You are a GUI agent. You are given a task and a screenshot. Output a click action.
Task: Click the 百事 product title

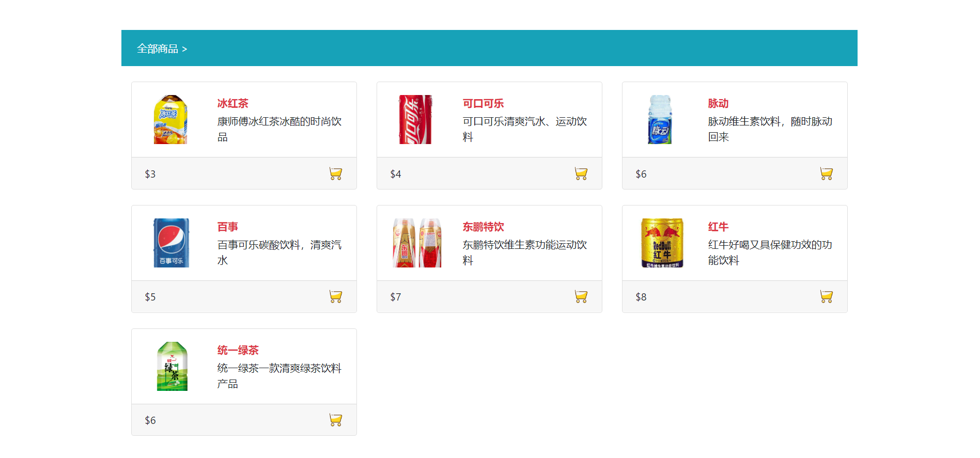228,227
